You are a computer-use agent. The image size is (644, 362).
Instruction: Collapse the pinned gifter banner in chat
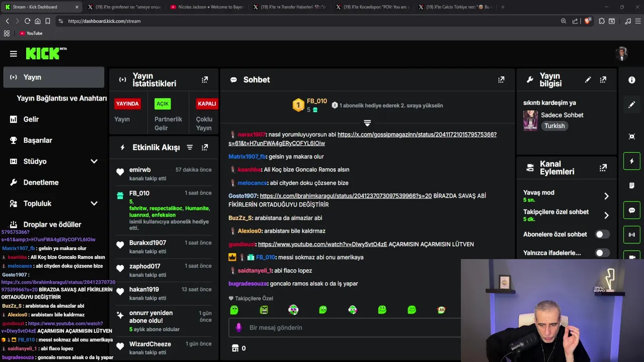[367, 123]
